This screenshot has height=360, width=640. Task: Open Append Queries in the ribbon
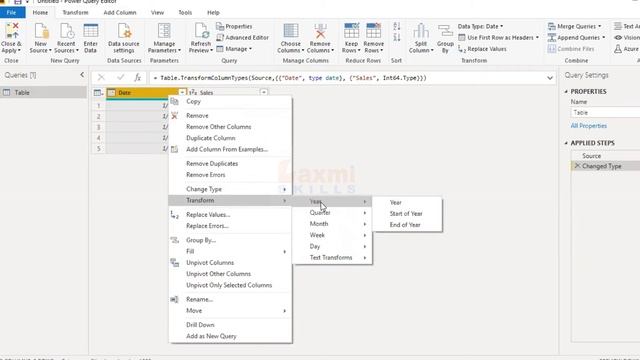(x=576, y=38)
